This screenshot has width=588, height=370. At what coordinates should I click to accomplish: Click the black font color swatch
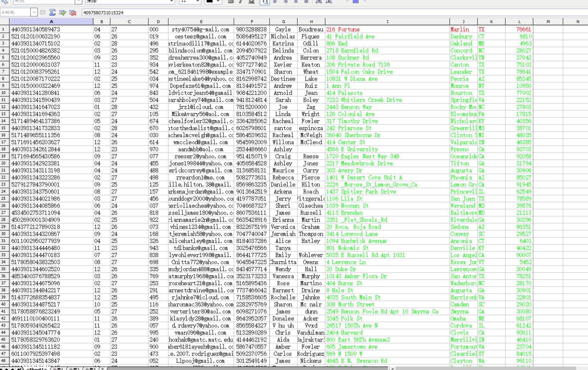209,1
